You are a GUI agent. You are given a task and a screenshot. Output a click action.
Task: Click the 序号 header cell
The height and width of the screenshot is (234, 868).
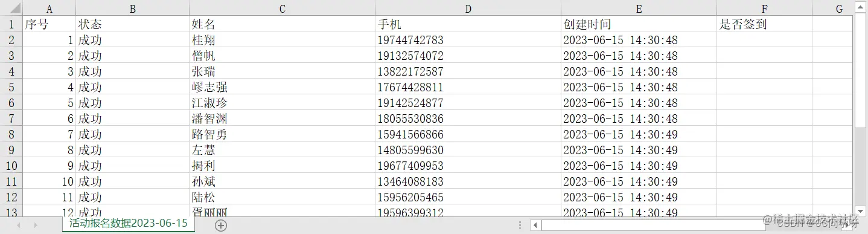click(49, 24)
